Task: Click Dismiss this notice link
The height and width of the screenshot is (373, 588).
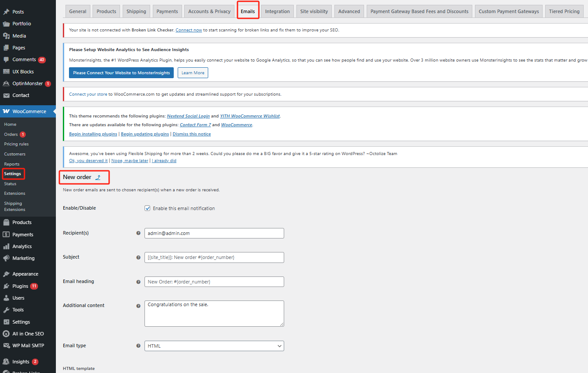Action: pos(192,134)
